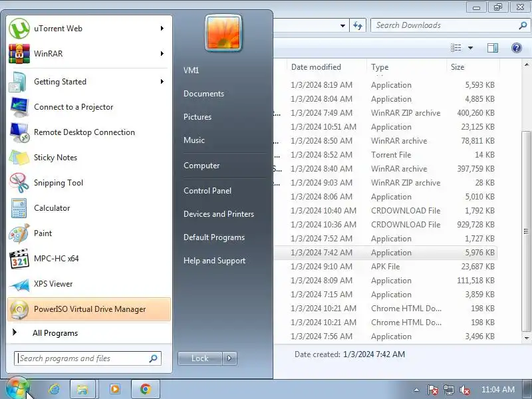Click the Refresh button in Explorer address bar
The width and height of the screenshot is (532, 399).
click(358, 25)
